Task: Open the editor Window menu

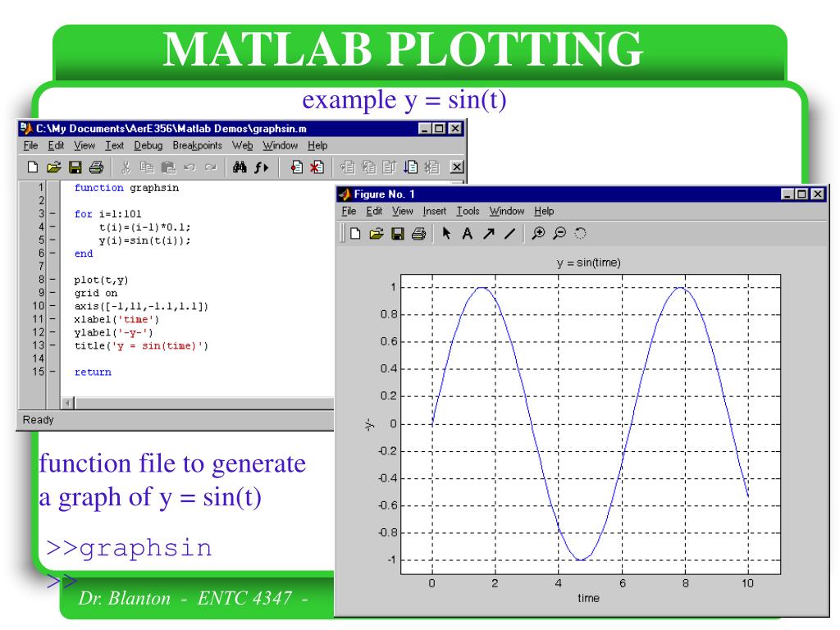Action: (x=280, y=146)
